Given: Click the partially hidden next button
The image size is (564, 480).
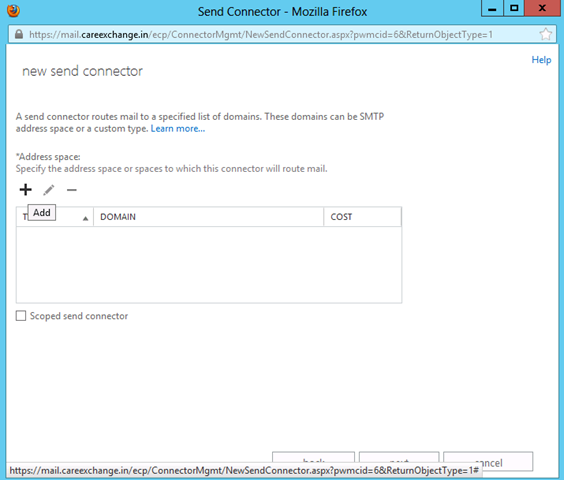Looking at the screenshot, I should coord(399,457).
